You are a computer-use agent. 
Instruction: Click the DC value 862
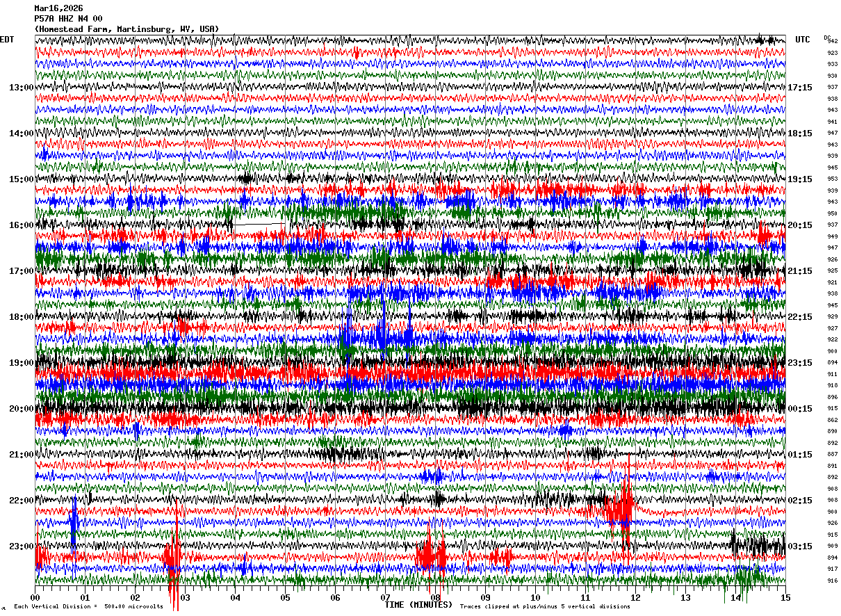click(x=832, y=421)
